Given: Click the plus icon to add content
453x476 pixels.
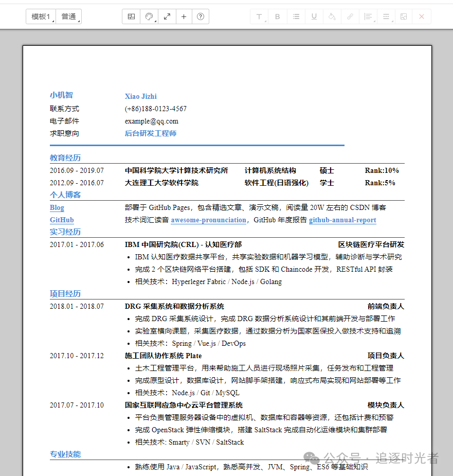Looking at the screenshot, I should pos(184,16).
